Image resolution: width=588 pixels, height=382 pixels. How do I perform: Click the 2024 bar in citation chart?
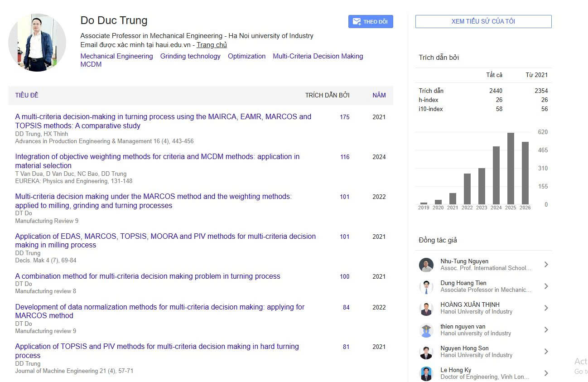pyautogui.click(x=496, y=175)
